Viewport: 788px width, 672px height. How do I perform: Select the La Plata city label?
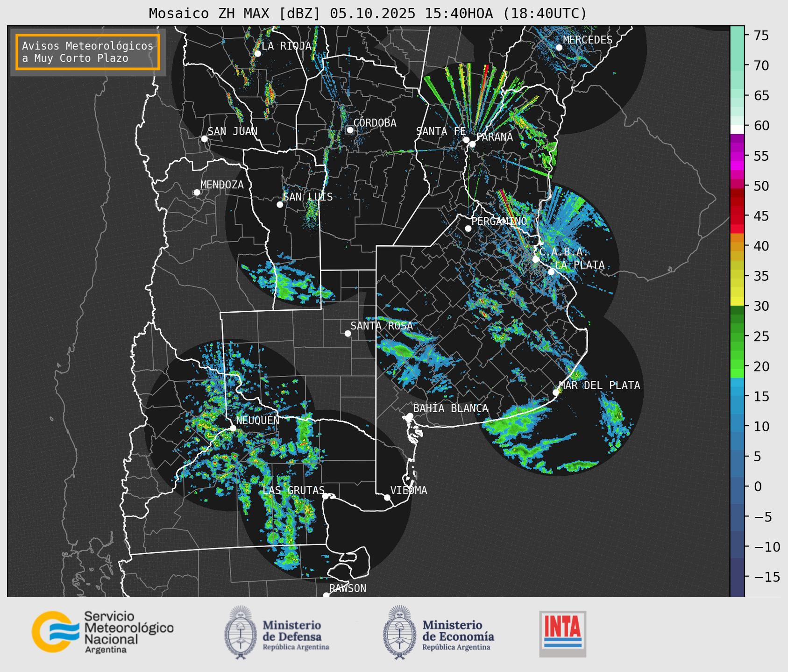point(580,265)
